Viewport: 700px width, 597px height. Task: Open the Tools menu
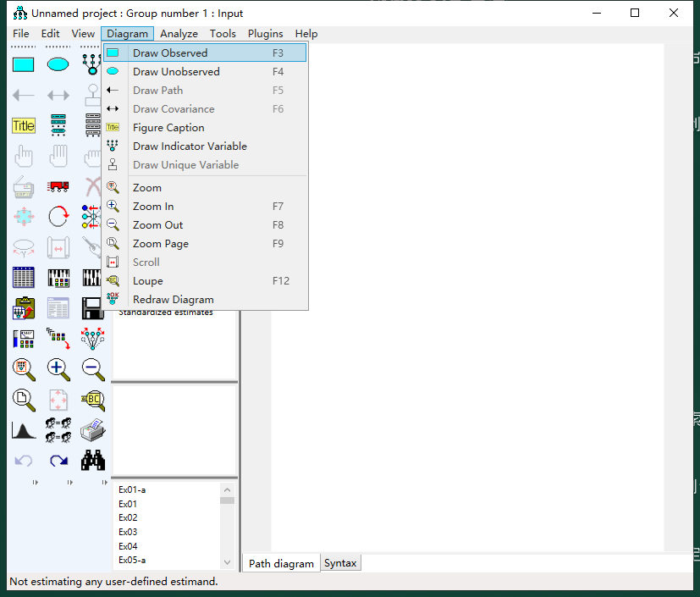point(223,34)
